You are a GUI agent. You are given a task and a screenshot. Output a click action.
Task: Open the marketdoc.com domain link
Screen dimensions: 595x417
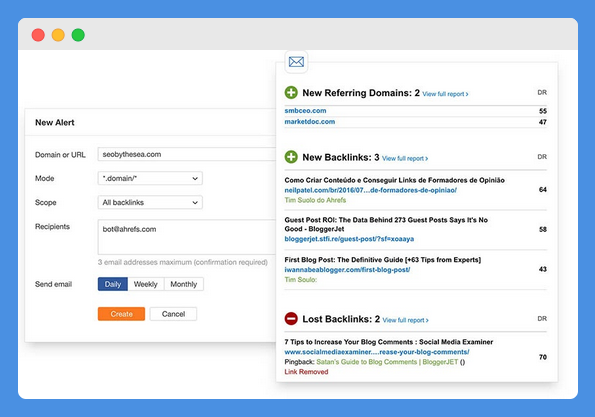(x=310, y=122)
